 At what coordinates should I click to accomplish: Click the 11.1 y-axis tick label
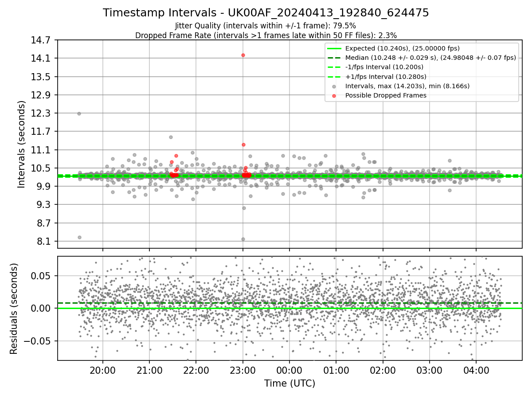[x=42, y=150]
